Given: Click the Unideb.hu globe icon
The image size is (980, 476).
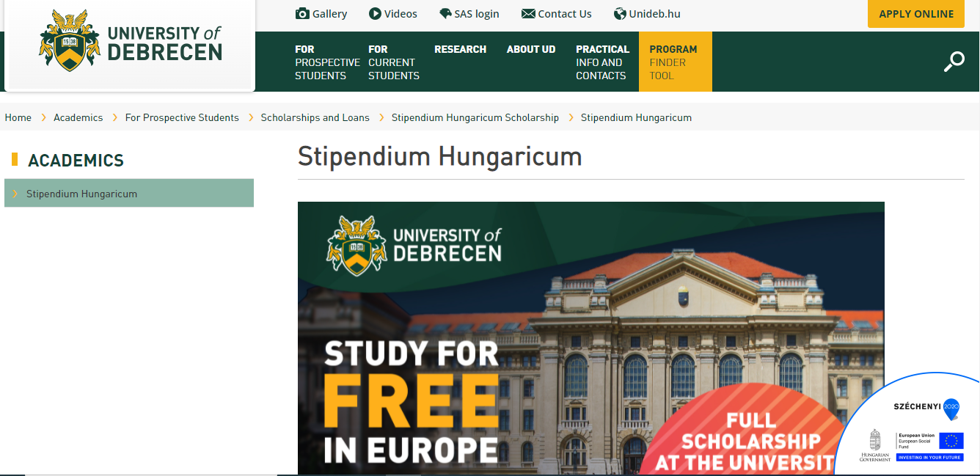Looking at the screenshot, I should click(x=620, y=13).
